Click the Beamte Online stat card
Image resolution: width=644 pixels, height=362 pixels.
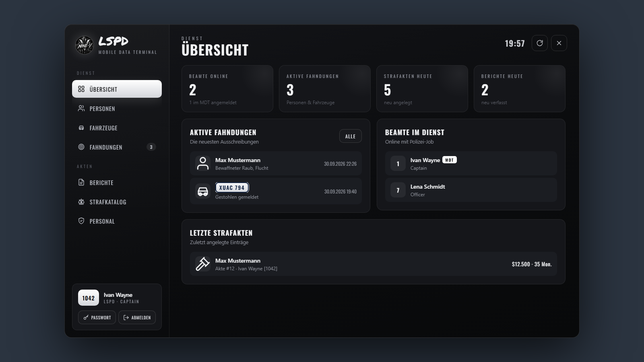[x=227, y=88]
